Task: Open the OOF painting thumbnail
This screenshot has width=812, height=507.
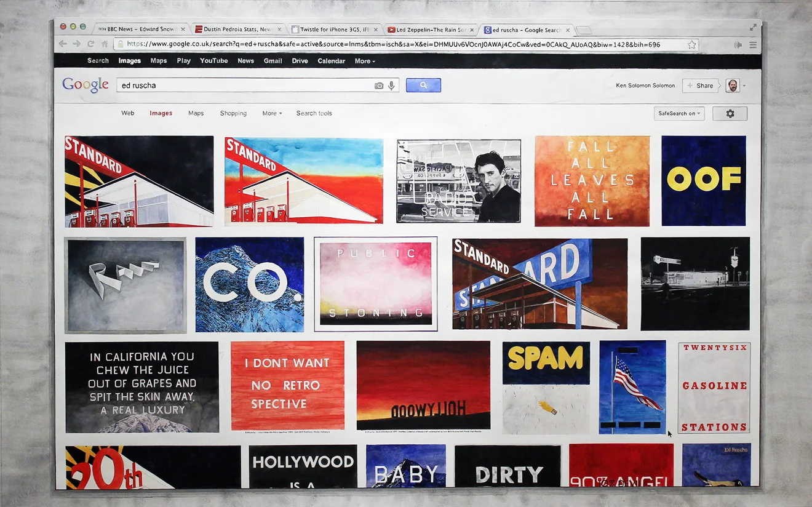Action: tap(704, 181)
